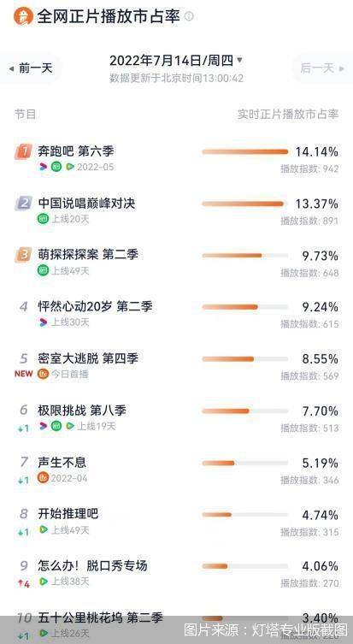The height and width of the screenshot is (644, 353).
Task: Click Mango TV icon under 声生不息
Action: [43, 478]
